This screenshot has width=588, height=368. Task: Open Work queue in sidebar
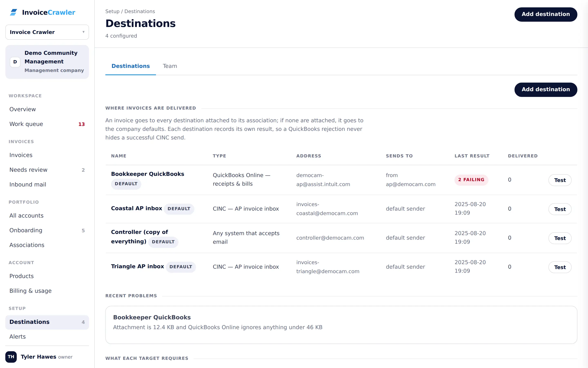(x=47, y=124)
